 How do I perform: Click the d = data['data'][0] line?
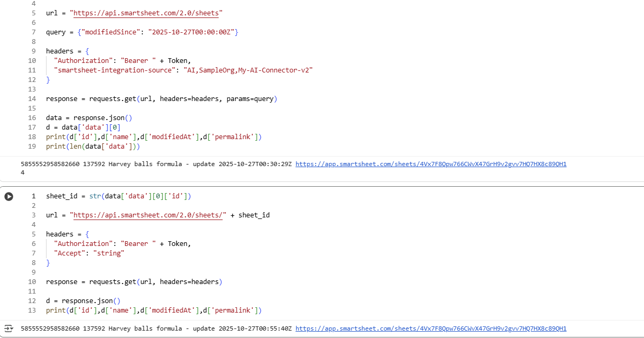[x=83, y=127]
